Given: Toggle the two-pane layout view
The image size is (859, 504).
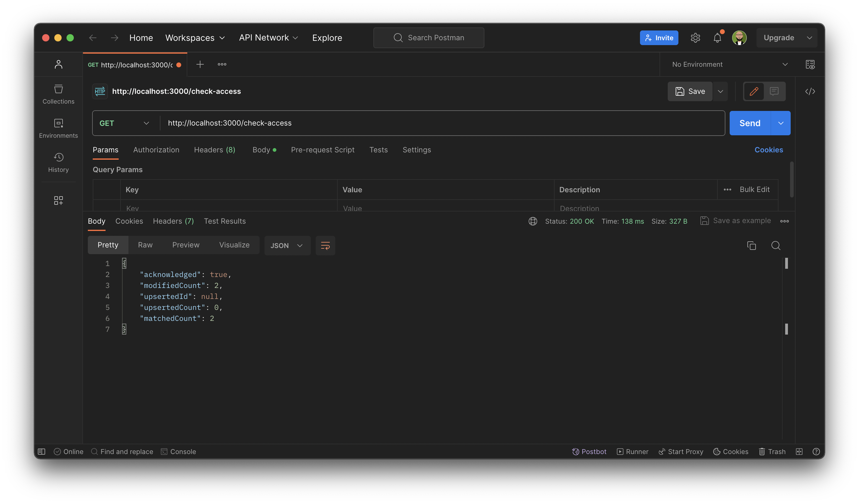Looking at the screenshot, I should [799, 452].
